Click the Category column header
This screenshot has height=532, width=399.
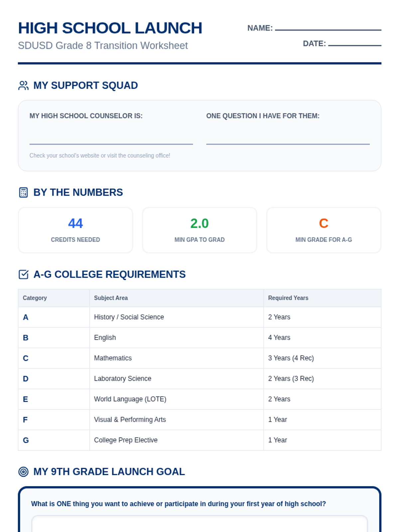(54, 298)
